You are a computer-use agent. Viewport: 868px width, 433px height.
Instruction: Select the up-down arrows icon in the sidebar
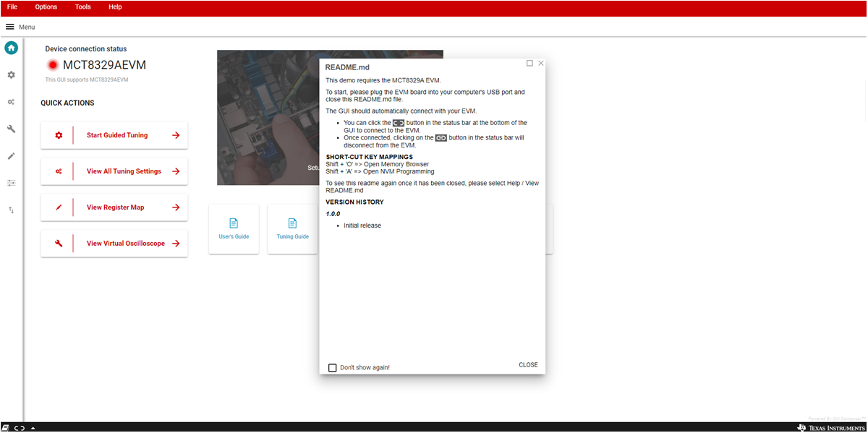pyautogui.click(x=11, y=210)
